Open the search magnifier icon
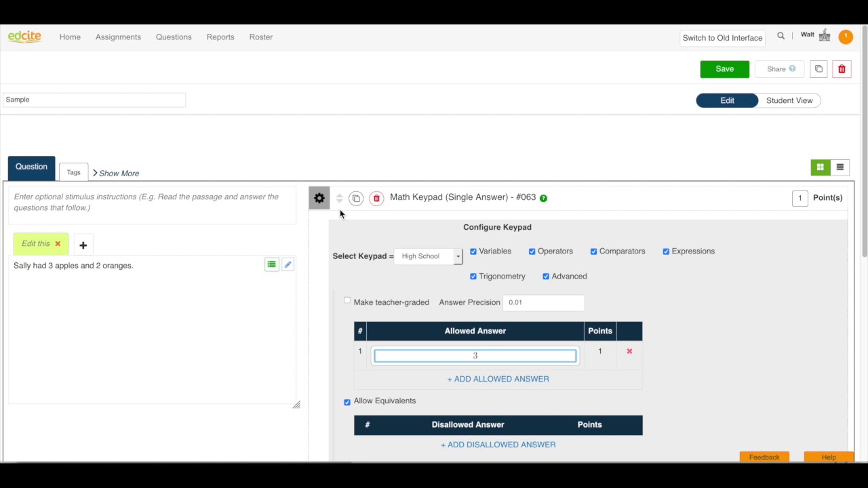 [x=781, y=36]
